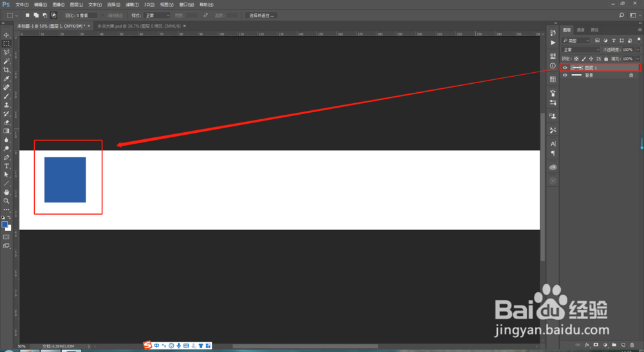644x352 pixels.
Task: Select the Path Selection tool
Action: [x=6, y=175]
